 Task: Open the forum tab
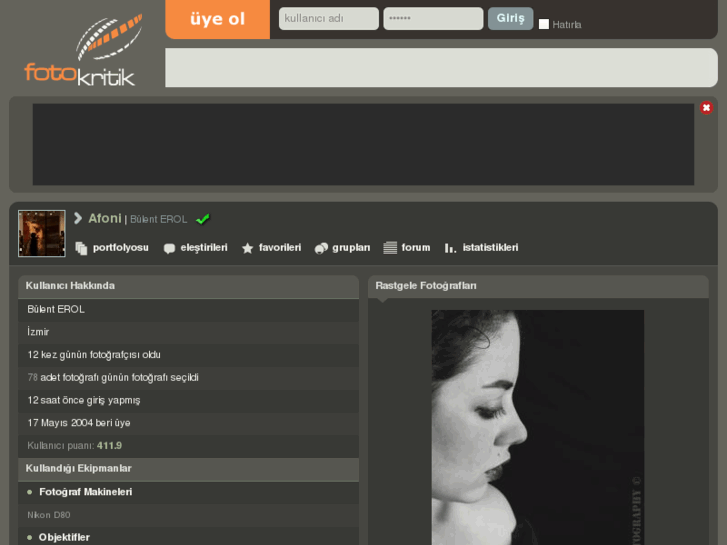416,248
